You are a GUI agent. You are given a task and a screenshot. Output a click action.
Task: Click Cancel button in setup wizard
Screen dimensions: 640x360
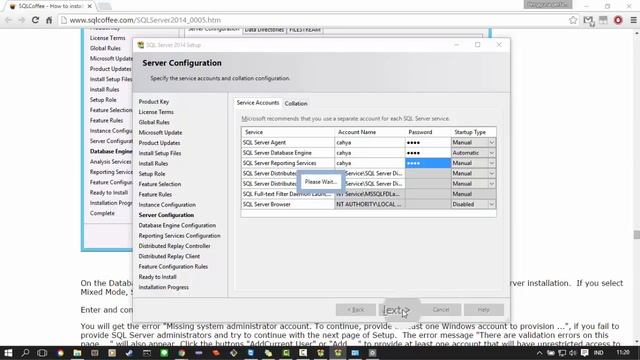[441, 310]
